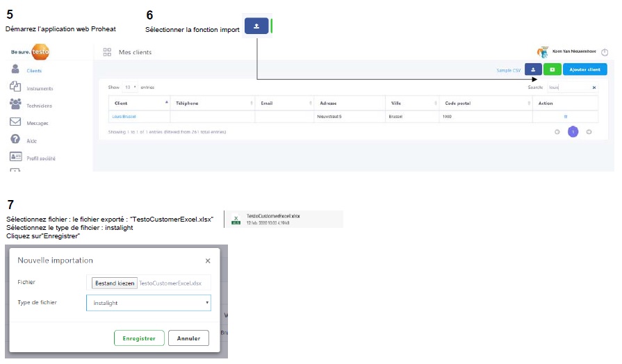
Task: Click the testo logo in the sidebar header
Action: click(40, 52)
